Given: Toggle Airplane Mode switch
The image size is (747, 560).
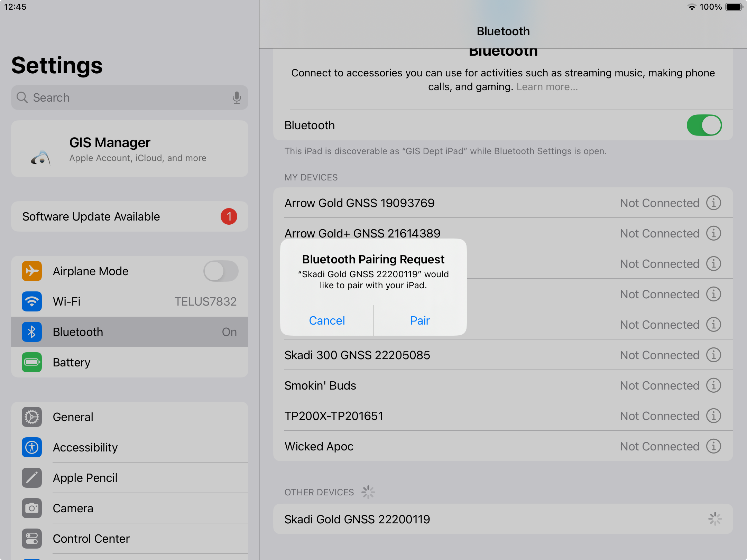Looking at the screenshot, I should [221, 271].
